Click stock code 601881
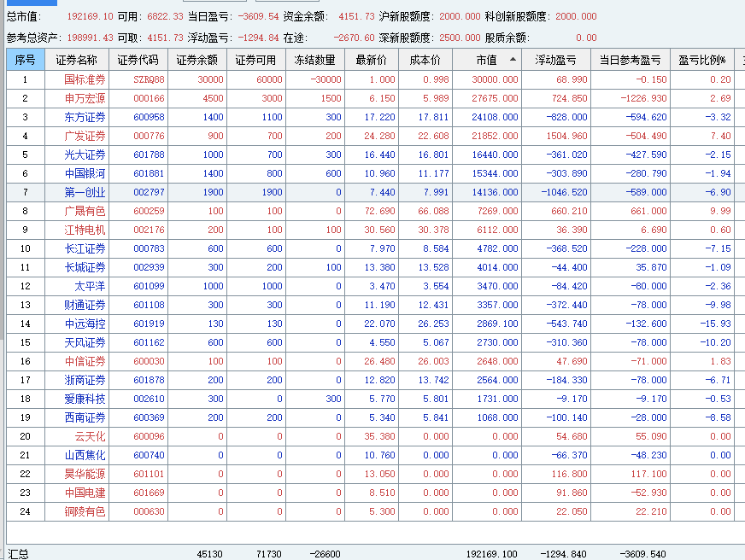 [149, 173]
